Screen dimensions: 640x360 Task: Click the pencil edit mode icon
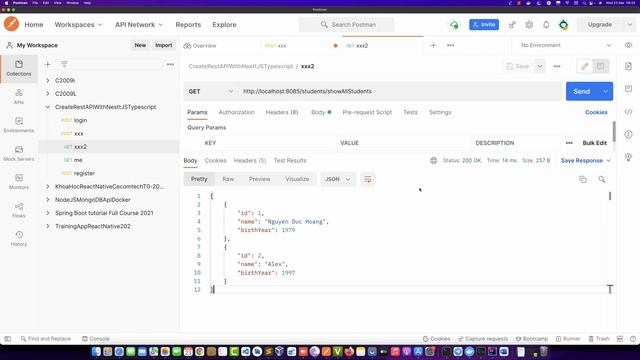click(x=585, y=67)
